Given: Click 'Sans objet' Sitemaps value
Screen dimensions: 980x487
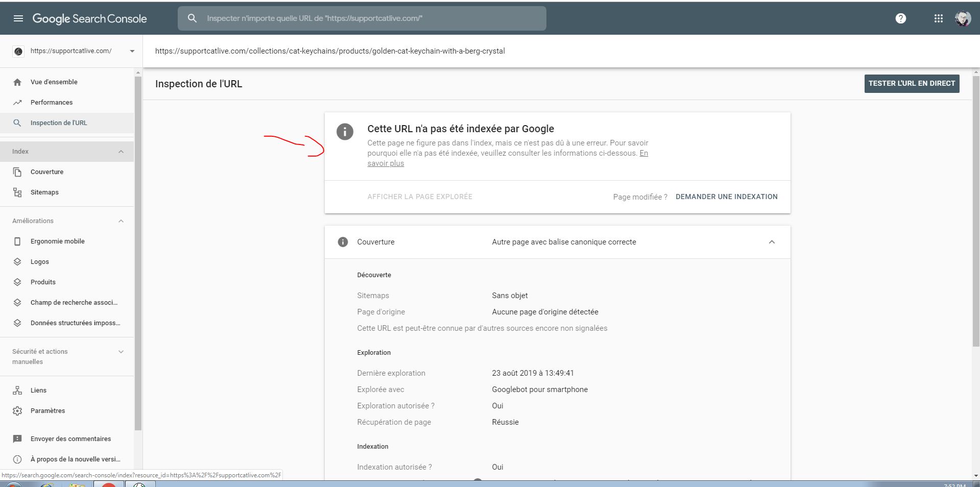Looking at the screenshot, I should point(510,296).
